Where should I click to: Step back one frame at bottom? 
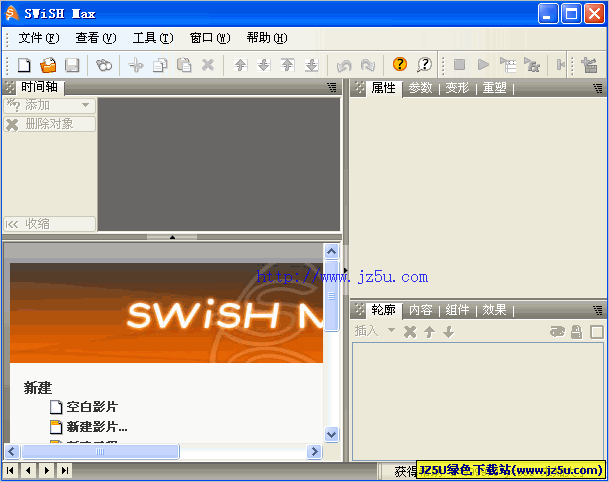28,470
